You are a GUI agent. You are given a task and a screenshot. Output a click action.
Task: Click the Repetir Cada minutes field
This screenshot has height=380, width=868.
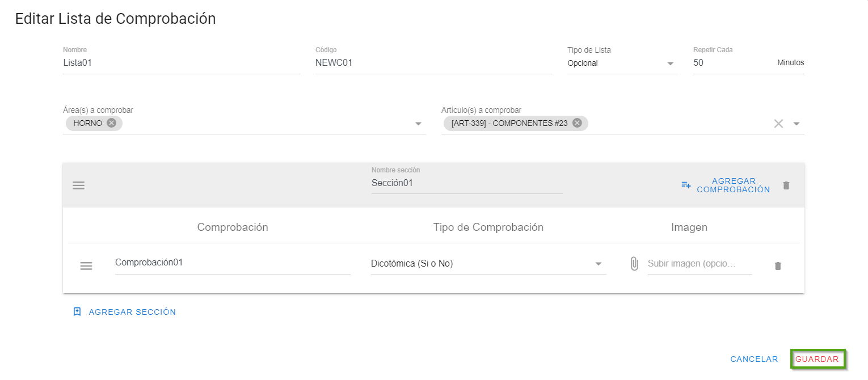pos(732,64)
